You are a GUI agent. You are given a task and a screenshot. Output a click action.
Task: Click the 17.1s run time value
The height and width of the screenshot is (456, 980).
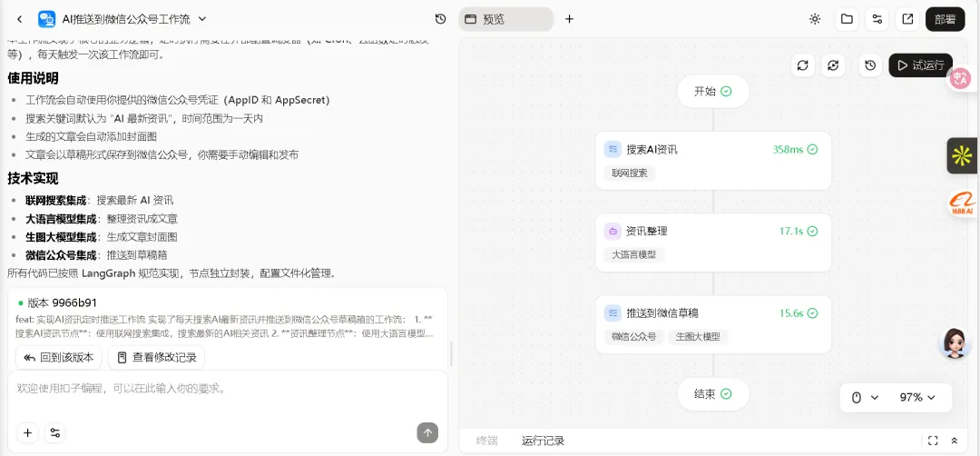pyautogui.click(x=790, y=232)
